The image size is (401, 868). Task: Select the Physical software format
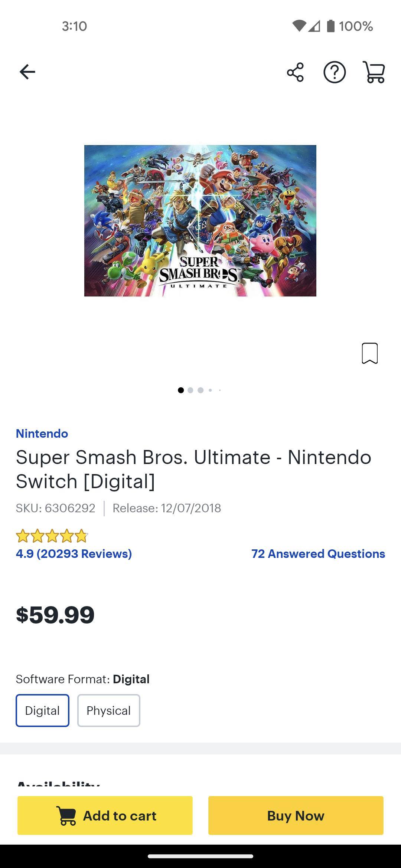coord(108,710)
